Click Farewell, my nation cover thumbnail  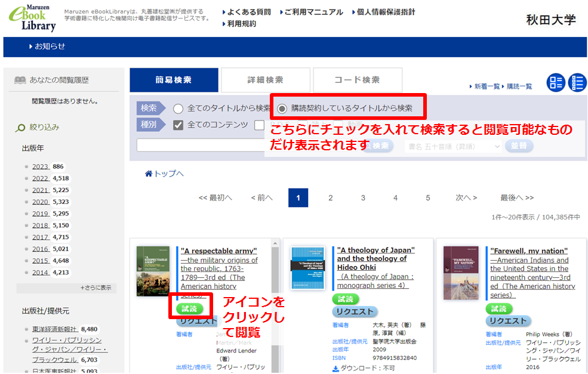point(461,273)
